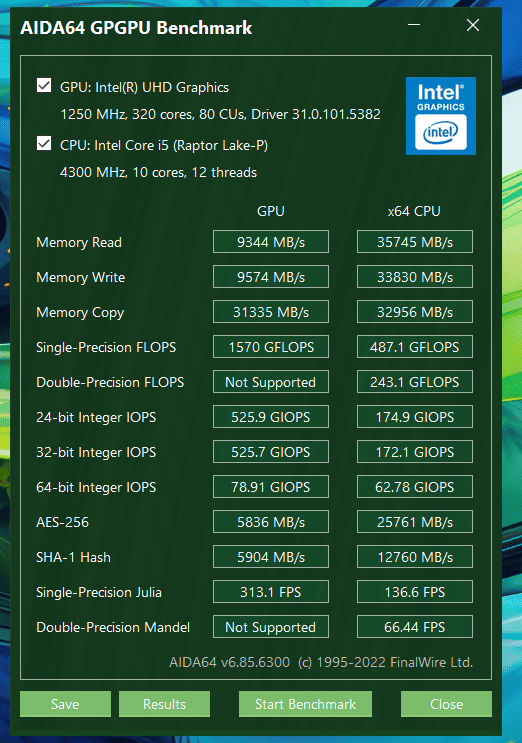Viewport: 522px width, 743px height.
Task: Click the AES-256 GPU value 5836 MB/s
Action: coord(271,522)
